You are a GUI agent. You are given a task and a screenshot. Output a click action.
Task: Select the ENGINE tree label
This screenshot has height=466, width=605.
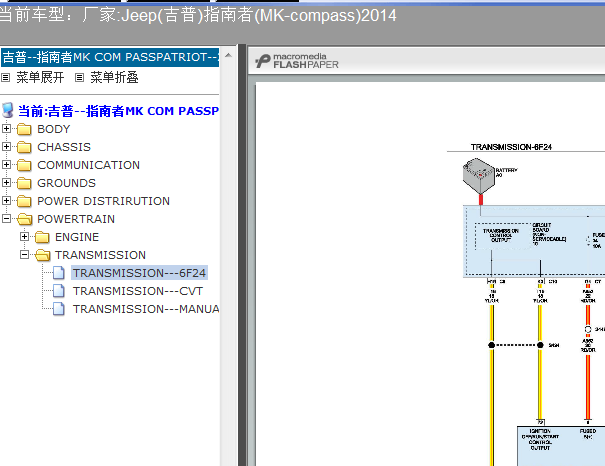tap(77, 237)
